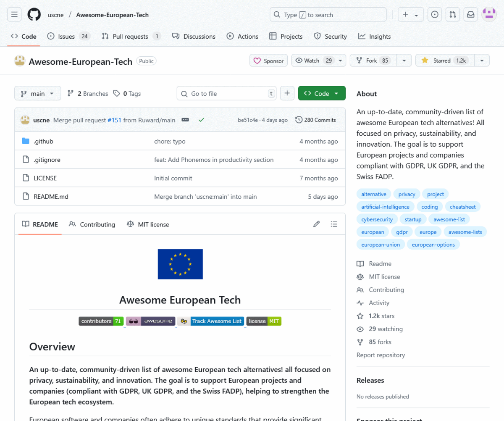The height and width of the screenshot is (421, 504).
Task: Select the README tab in file viewer
Action: pyautogui.click(x=40, y=224)
